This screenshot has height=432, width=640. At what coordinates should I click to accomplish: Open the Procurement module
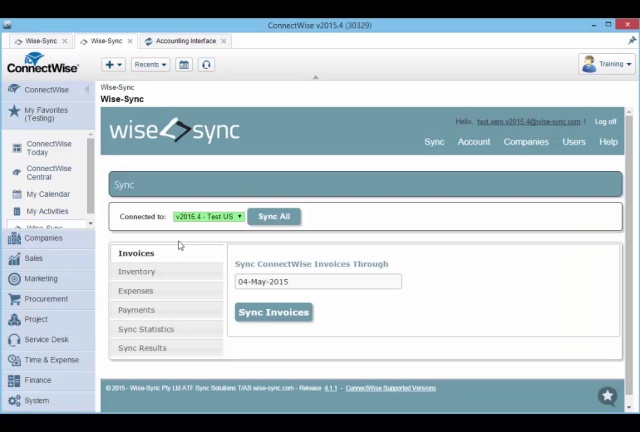(48, 299)
